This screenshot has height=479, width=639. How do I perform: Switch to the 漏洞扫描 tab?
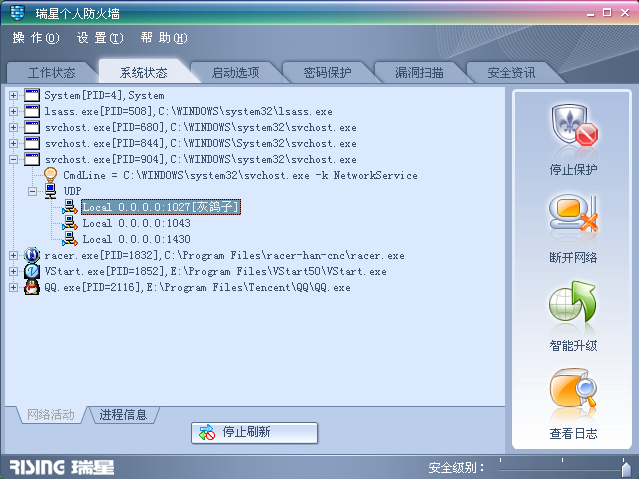419,73
